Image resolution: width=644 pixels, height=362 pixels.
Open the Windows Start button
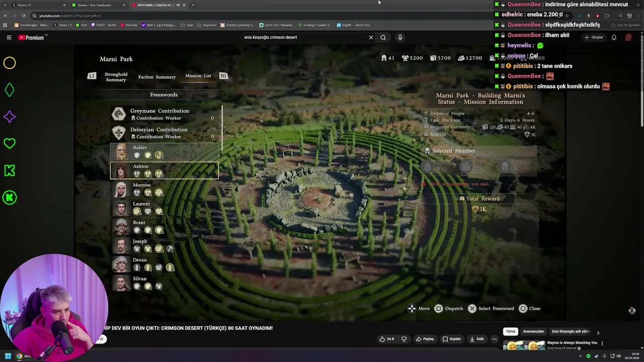pyautogui.click(x=8, y=356)
